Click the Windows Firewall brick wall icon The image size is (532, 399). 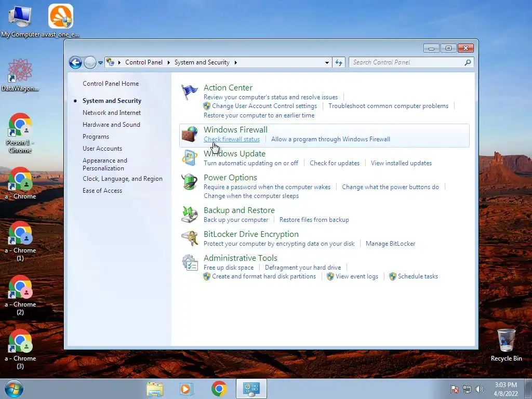(189, 135)
